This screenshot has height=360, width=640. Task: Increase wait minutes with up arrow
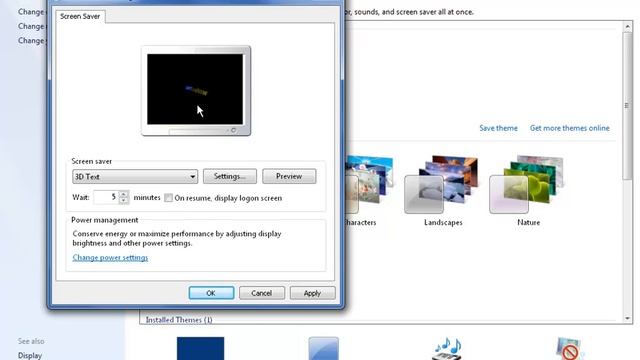124,194
